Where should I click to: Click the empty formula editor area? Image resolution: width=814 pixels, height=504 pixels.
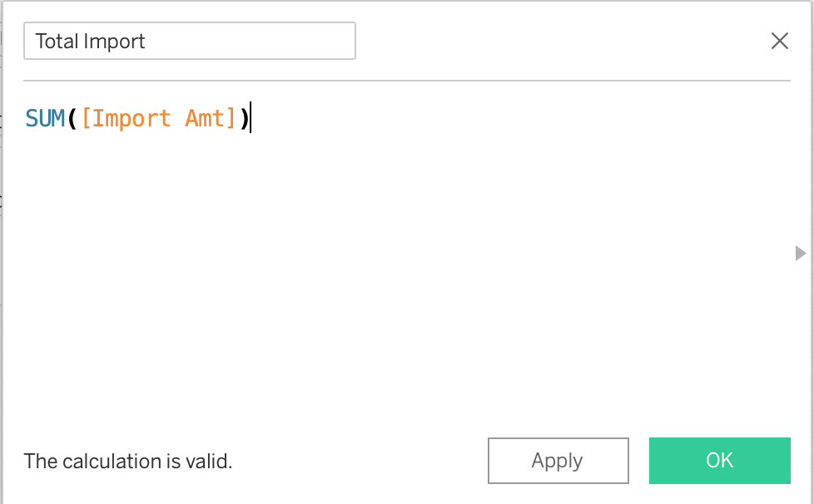[x=400, y=274]
